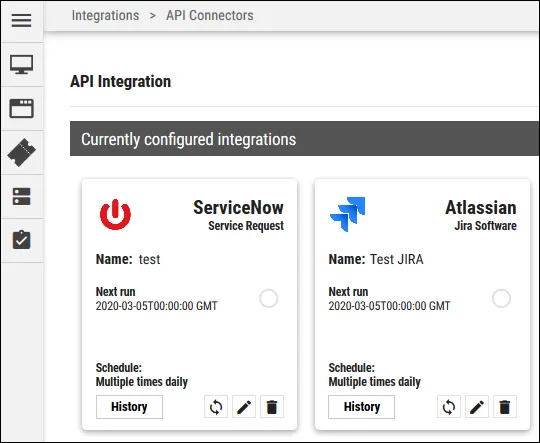Click the Atlassian card title
The image size is (540, 443).
click(x=481, y=208)
